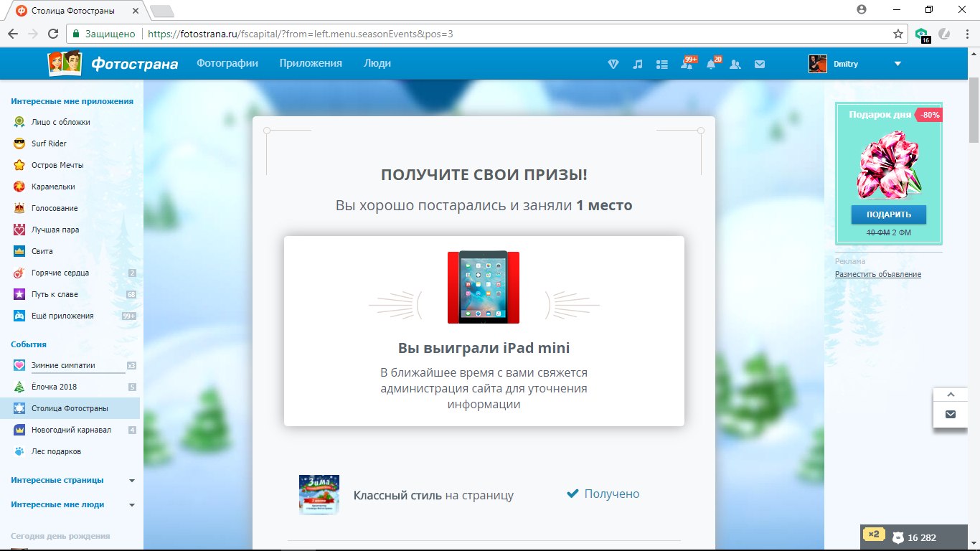Click the Лес подарков paw icon
Image resolution: width=980 pixels, height=551 pixels.
[19, 452]
